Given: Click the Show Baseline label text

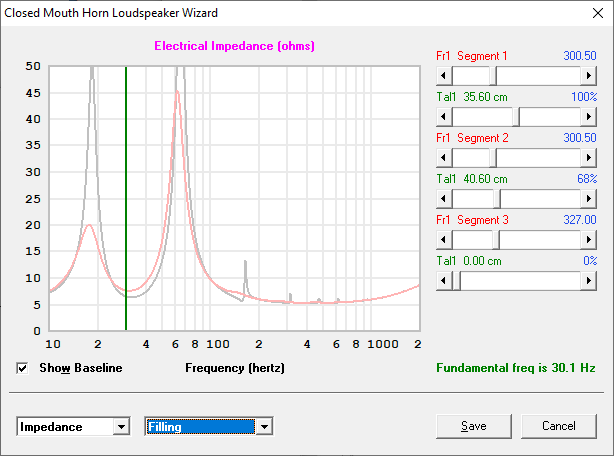Looking at the screenshot, I should tap(81, 368).
